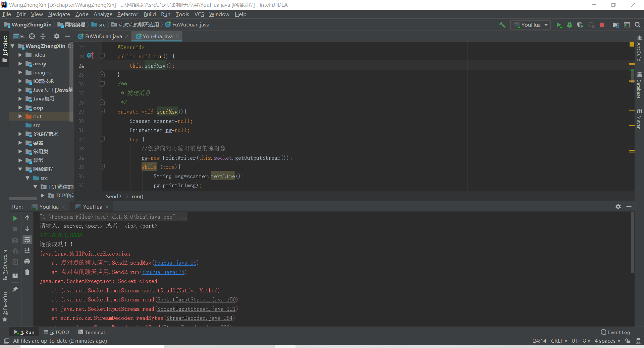Rerun YouHua in Run tool window
Image resolution: width=644 pixels, height=348 pixels.
click(x=15, y=218)
